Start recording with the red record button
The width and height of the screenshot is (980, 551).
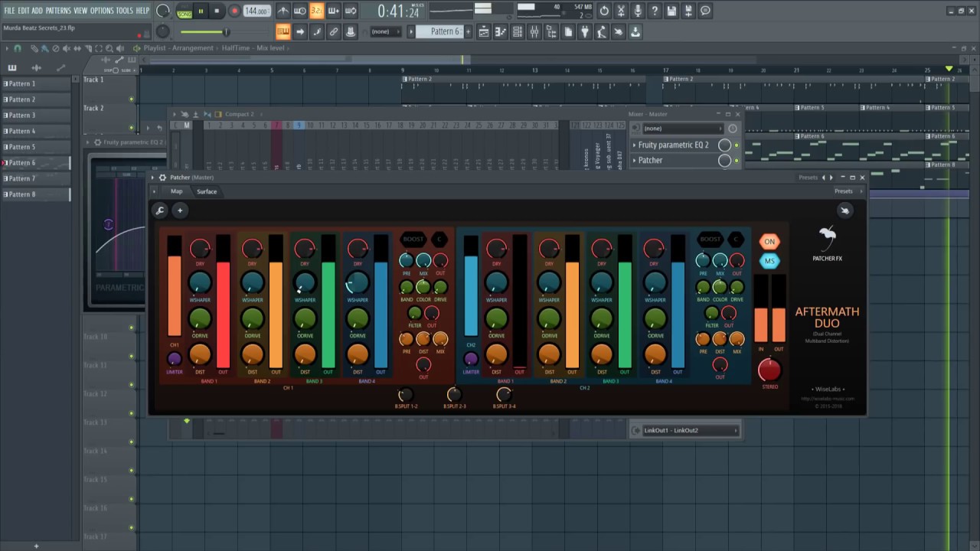234,11
